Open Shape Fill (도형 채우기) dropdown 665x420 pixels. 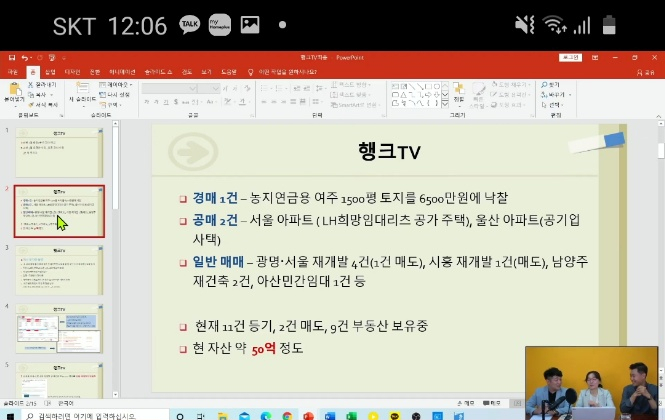click(511, 85)
